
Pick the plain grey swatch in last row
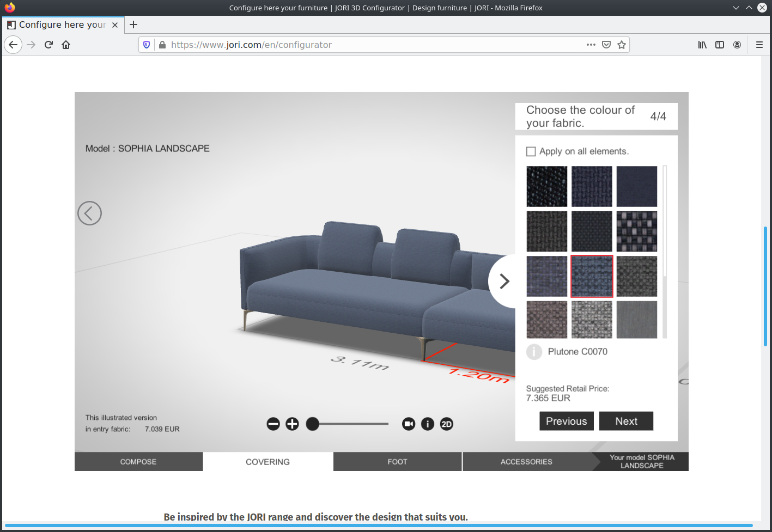tap(637, 320)
